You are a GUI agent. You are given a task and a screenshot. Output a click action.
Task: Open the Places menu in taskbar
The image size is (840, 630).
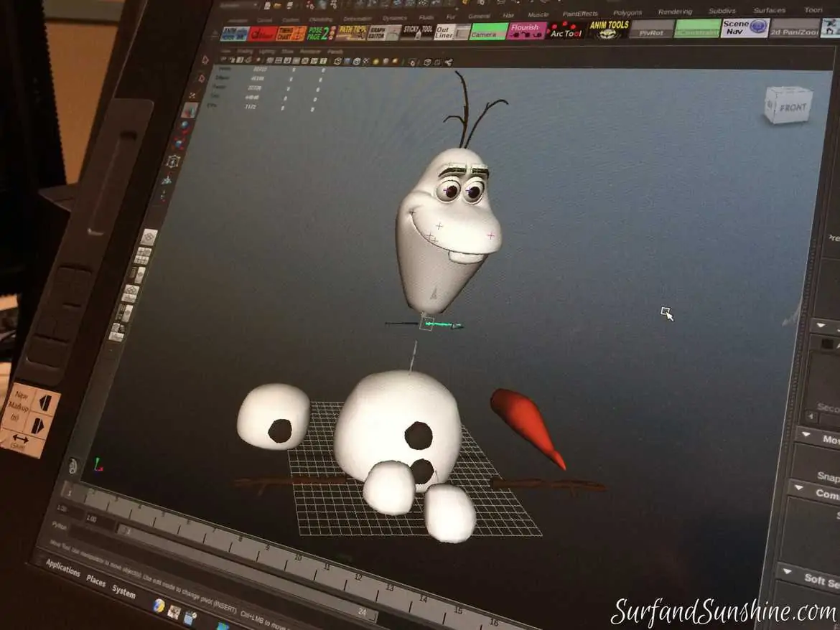[96, 580]
